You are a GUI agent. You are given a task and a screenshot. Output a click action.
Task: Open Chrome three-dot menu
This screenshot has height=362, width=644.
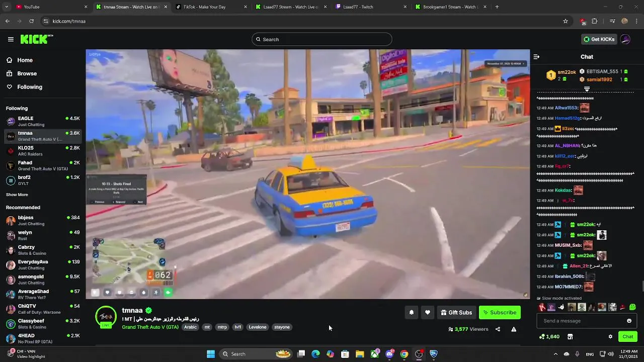coord(637,21)
